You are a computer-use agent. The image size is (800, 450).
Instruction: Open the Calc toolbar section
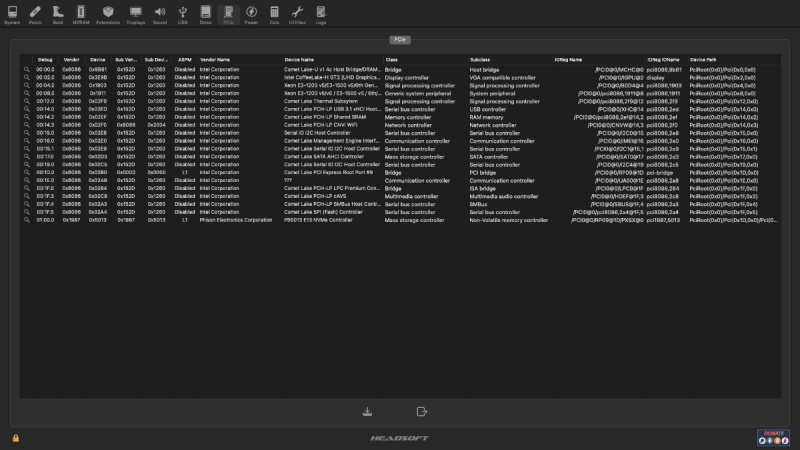tap(274, 15)
